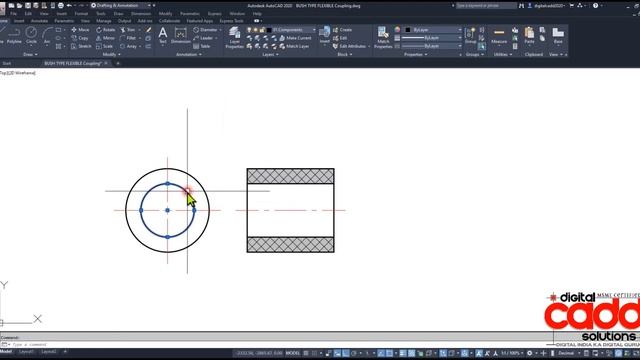Select the Dimension tool

(180, 36)
